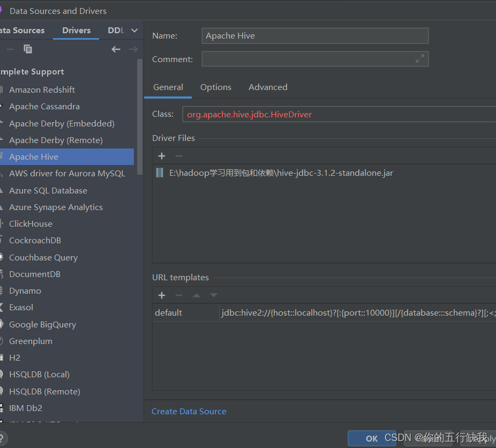This screenshot has height=448, width=496.
Task: Click the duplicate driver icon
Action: 28,49
